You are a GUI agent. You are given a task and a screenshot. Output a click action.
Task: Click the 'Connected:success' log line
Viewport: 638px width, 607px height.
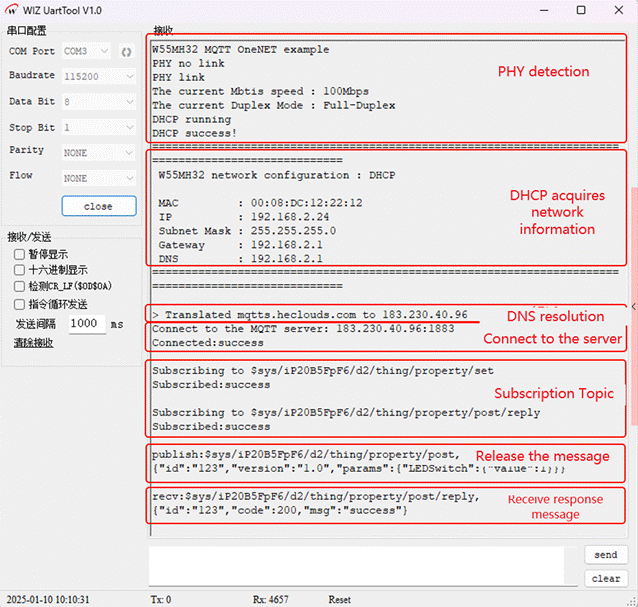pyautogui.click(x=208, y=343)
